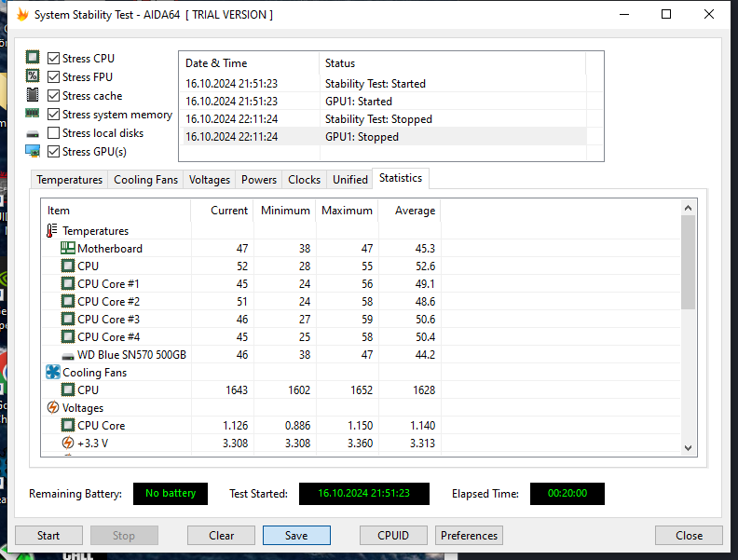Click the Motherboard row icon
The width and height of the screenshot is (738, 560).
click(x=68, y=248)
